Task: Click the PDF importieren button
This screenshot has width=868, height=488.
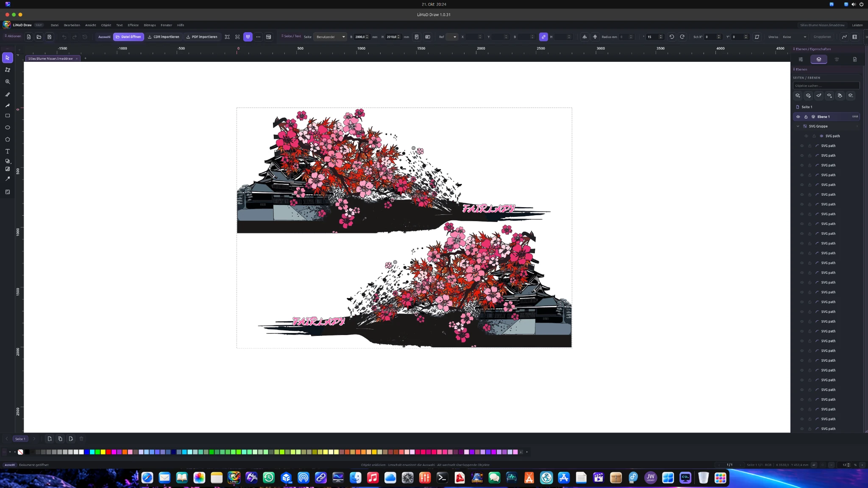Action: pos(202,37)
